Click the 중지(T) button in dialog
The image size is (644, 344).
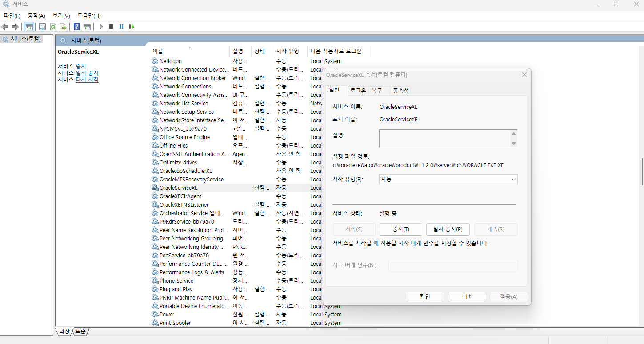(x=400, y=229)
